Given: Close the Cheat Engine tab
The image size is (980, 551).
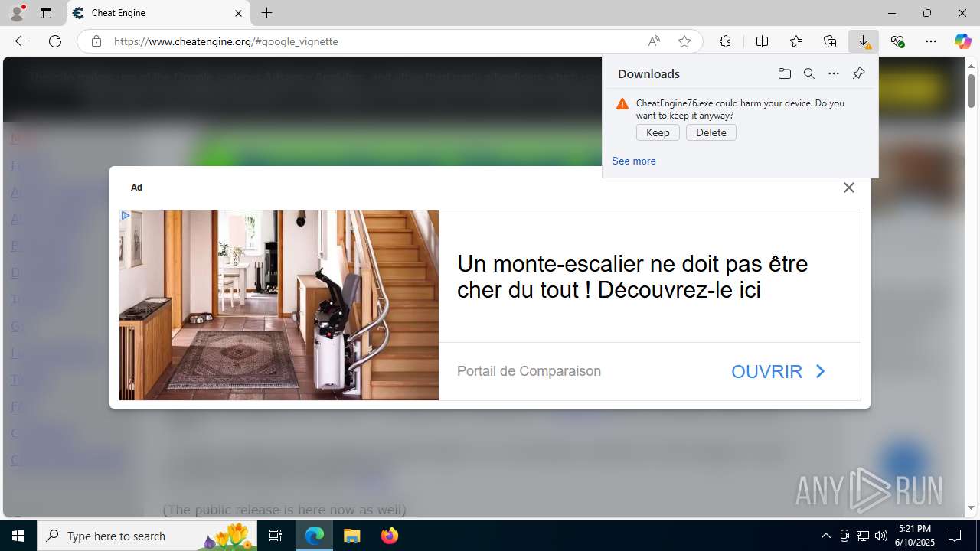Looking at the screenshot, I should (238, 13).
